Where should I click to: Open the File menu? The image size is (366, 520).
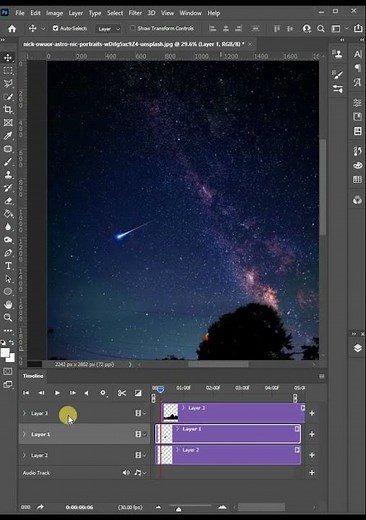20,13
